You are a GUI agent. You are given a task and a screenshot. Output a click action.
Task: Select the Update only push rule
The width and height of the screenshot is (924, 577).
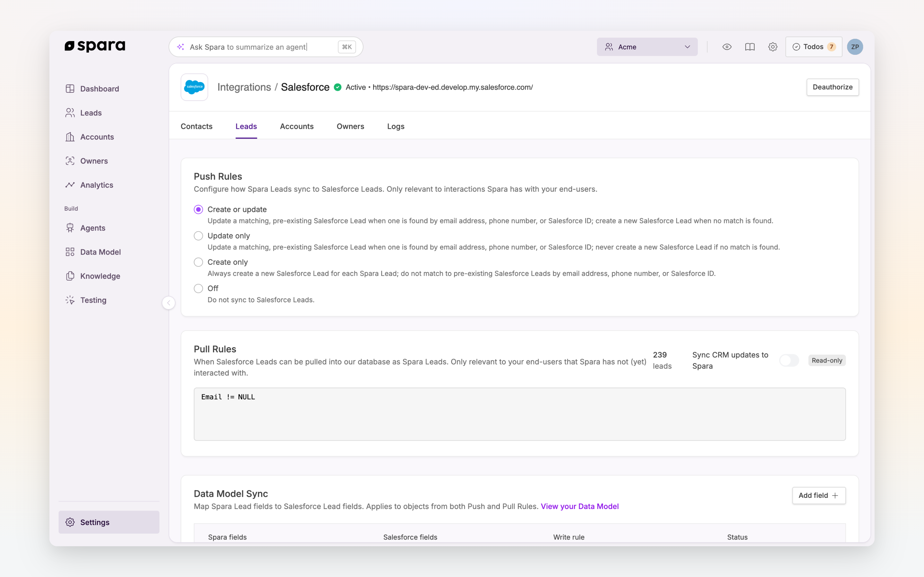[x=198, y=236]
